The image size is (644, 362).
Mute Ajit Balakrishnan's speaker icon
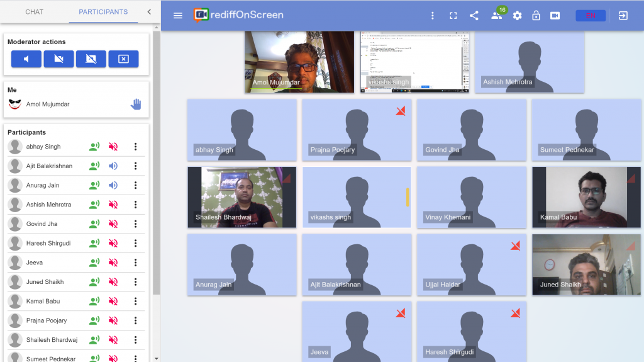(113, 166)
